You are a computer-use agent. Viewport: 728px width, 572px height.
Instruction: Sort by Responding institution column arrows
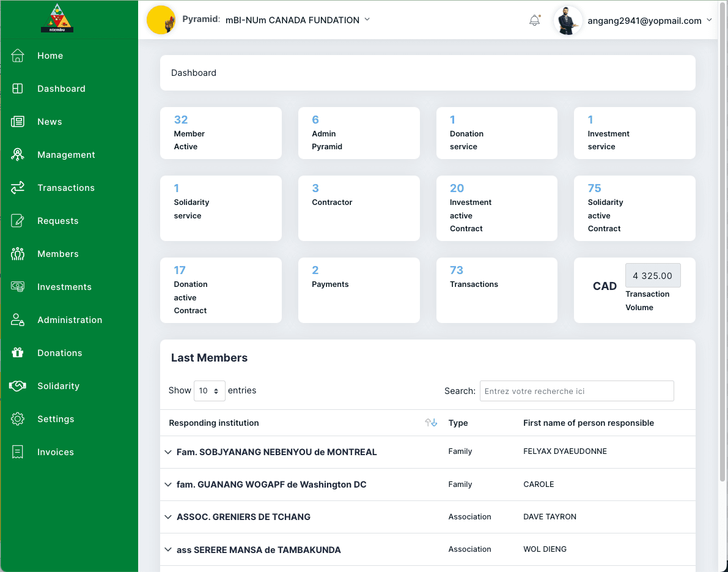click(x=431, y=423)
